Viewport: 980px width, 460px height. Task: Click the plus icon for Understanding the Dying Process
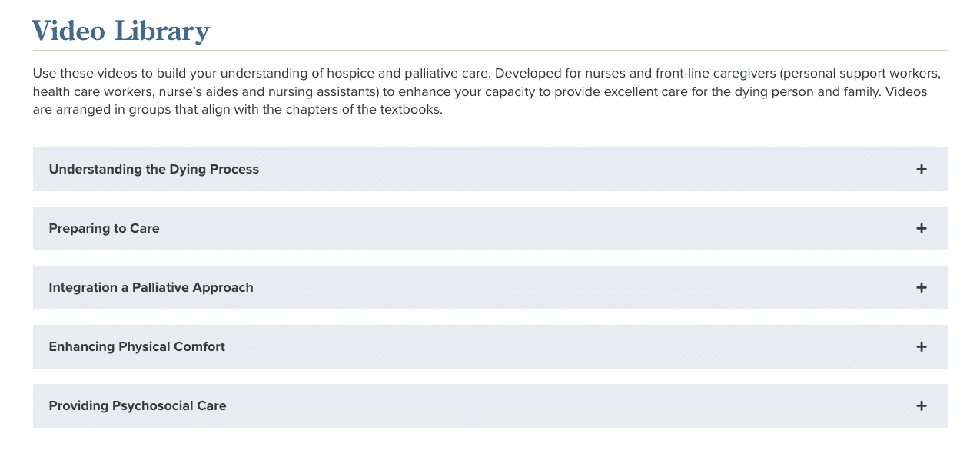[921, 170]
